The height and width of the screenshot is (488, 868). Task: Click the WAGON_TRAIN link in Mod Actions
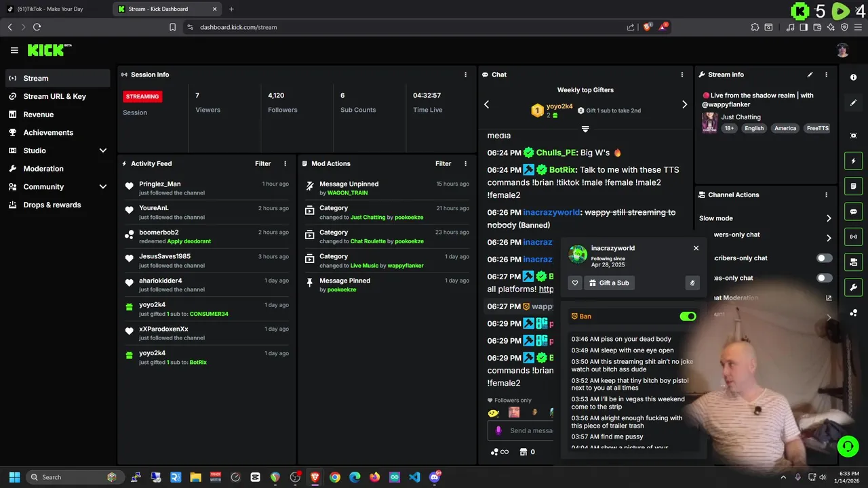pos(347,193)
